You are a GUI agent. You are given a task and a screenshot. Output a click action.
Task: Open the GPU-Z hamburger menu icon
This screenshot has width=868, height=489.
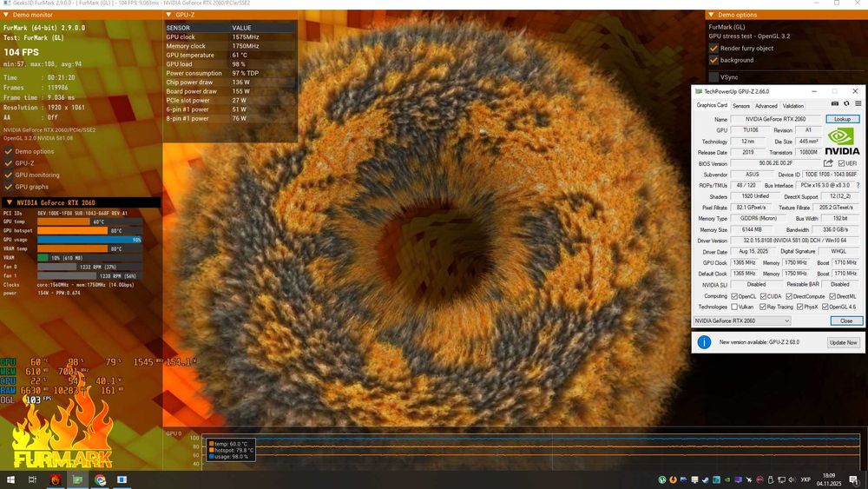[858, 103]
